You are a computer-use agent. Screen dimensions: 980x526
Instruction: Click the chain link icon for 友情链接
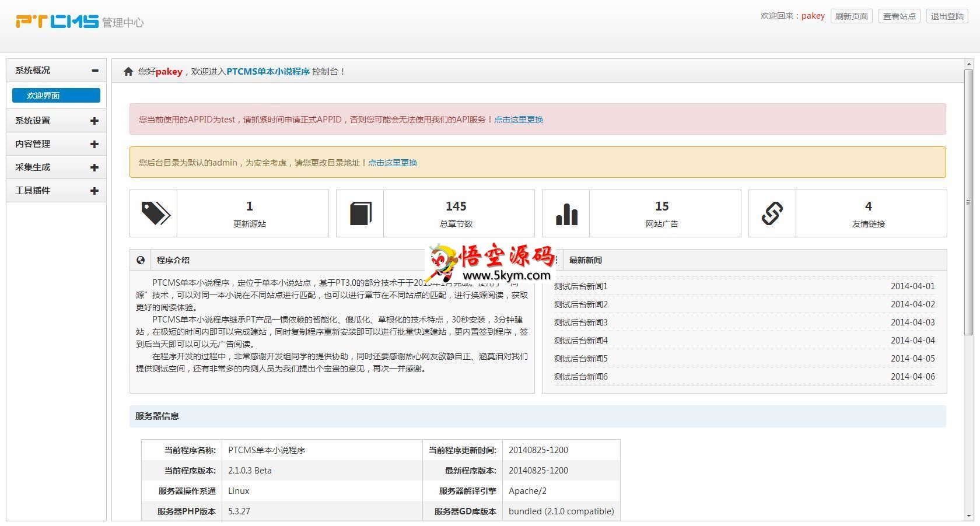coord(772,213)
